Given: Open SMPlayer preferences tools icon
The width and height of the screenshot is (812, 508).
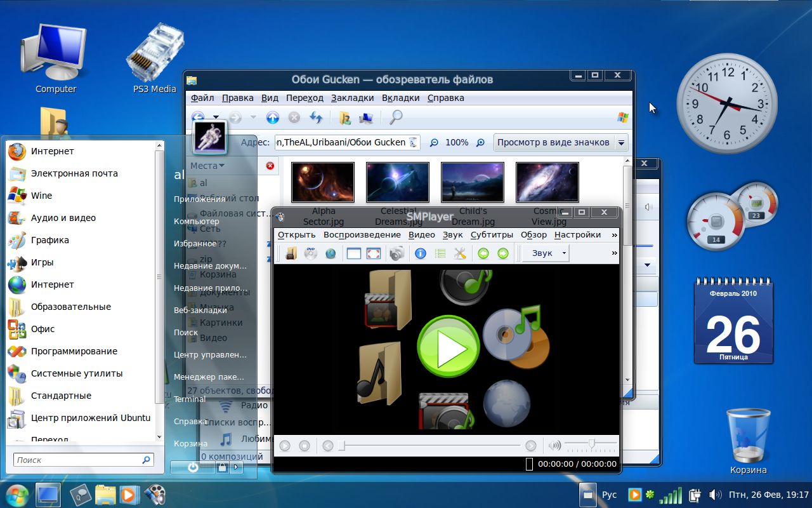Looking at the screenshot, I should coord(460,253).
